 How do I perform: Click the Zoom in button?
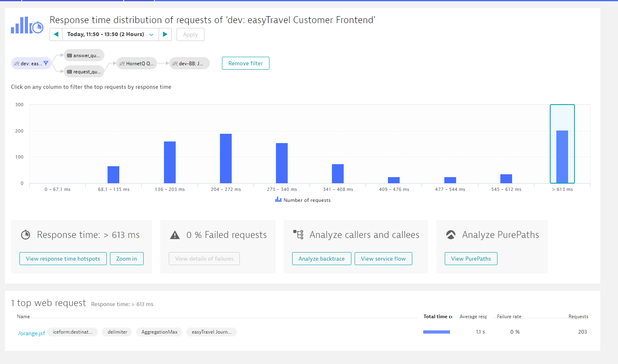pyautogui.click(x=127, y=259)
